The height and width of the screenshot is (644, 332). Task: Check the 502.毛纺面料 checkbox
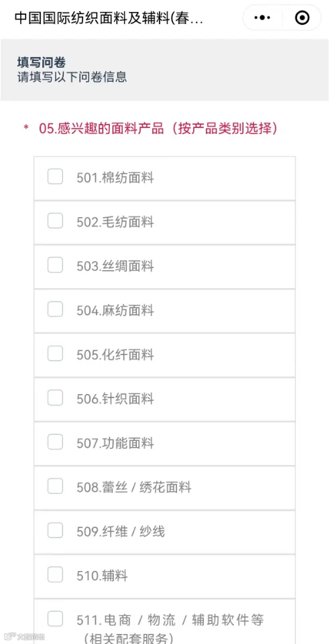[x=55, y=221]
